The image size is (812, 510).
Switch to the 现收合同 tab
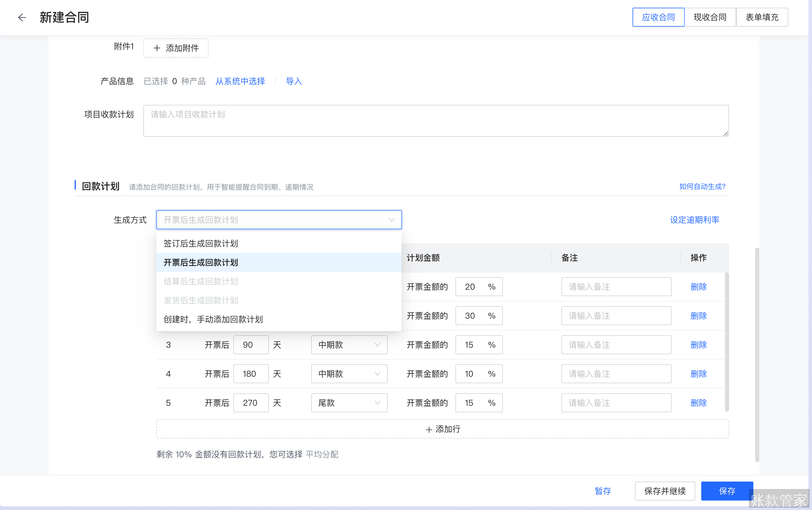[710, 17]
